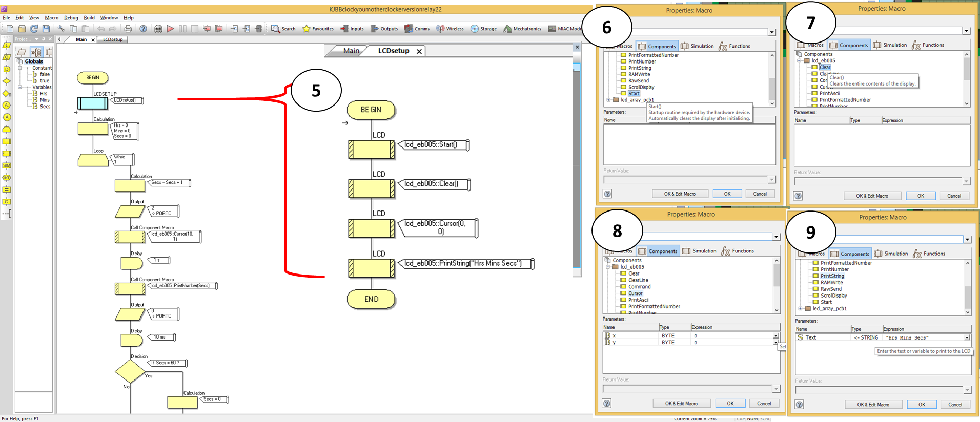Show the globals view in the Project panel
The image size is (980, 422).
[36, 52]
